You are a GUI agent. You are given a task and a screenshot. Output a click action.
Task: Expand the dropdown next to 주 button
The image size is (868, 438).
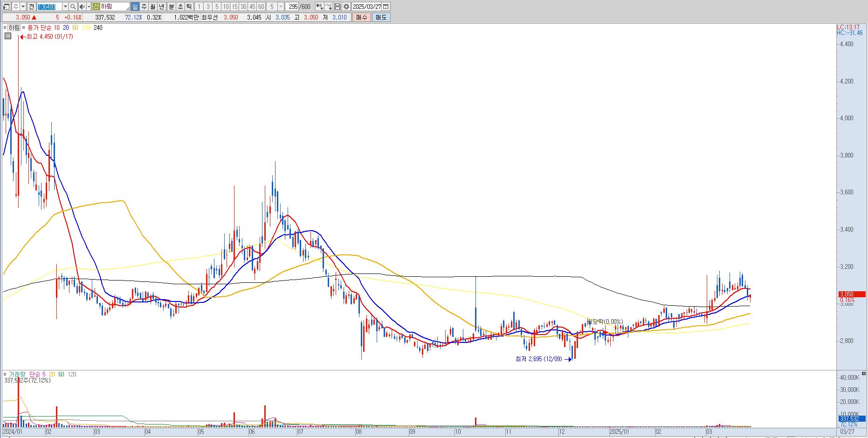[23, 7]
